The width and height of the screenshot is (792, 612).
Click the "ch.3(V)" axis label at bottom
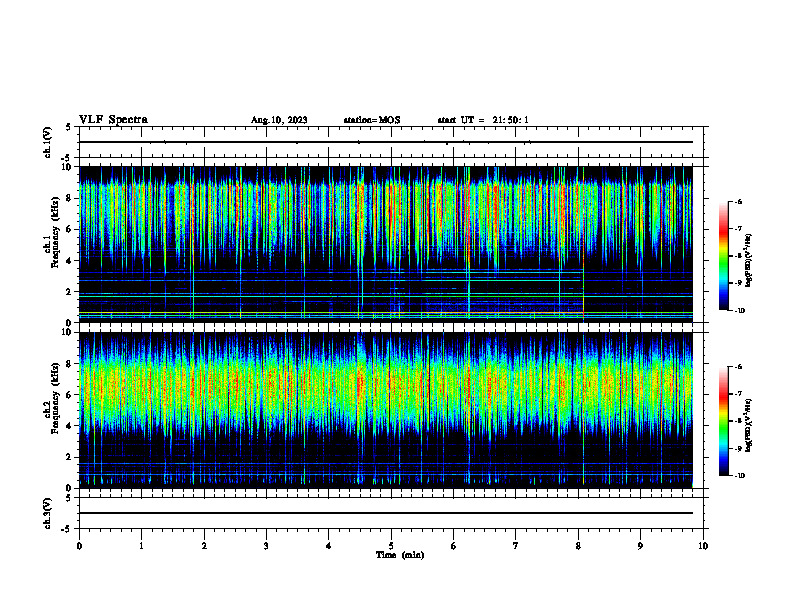coord(47,514)
